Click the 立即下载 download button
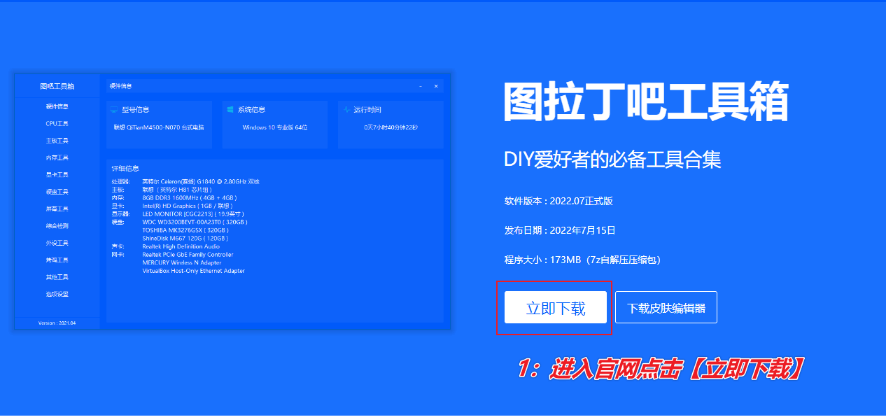This screenshot has height=416, width=886. pyautogui.click(x=555, y=307)
